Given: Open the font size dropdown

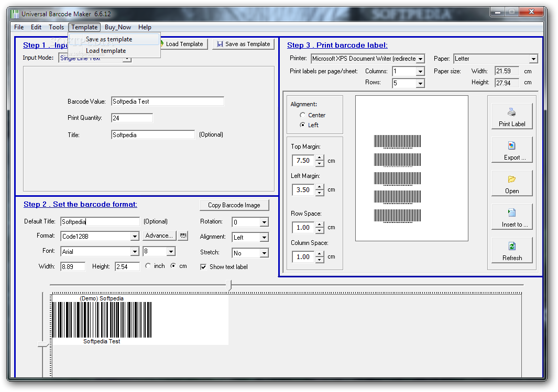Looking at the screenshot, I should pos(171,252).
